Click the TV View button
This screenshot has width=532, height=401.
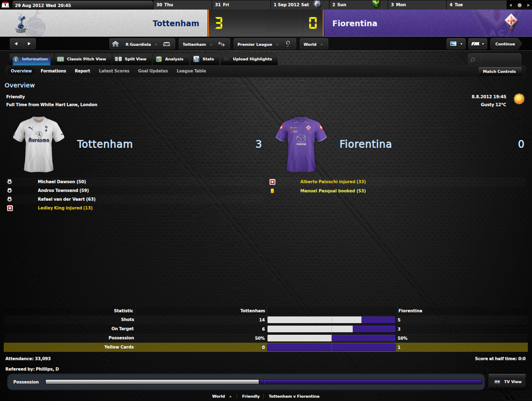pos(507,381)
